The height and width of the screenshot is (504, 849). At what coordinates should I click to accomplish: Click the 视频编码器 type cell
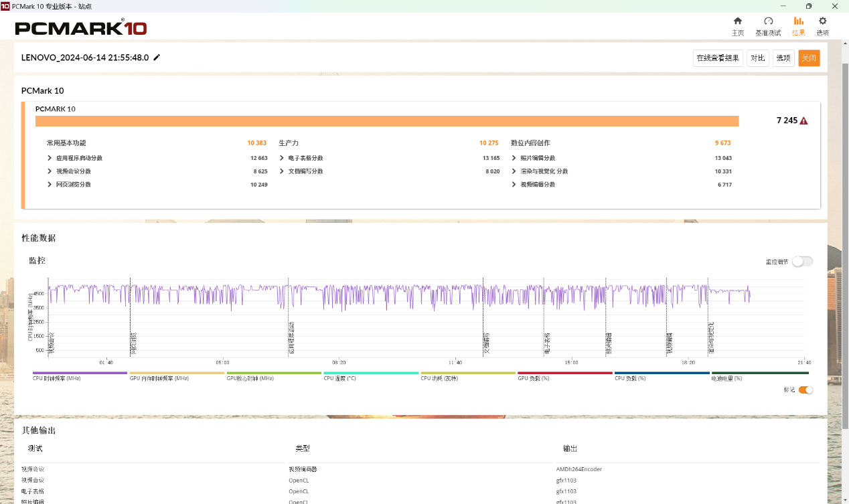(x=303, y=469)
